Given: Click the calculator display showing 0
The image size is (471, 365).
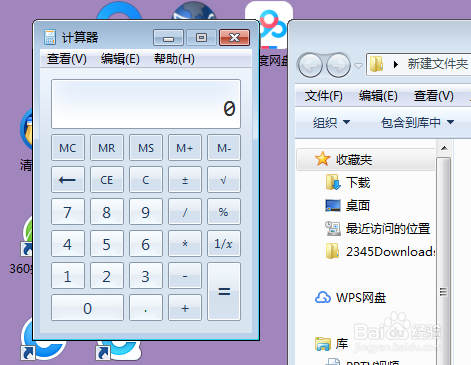Looking at the screenshot, I should pyautogui.click(x=146, y=104).
